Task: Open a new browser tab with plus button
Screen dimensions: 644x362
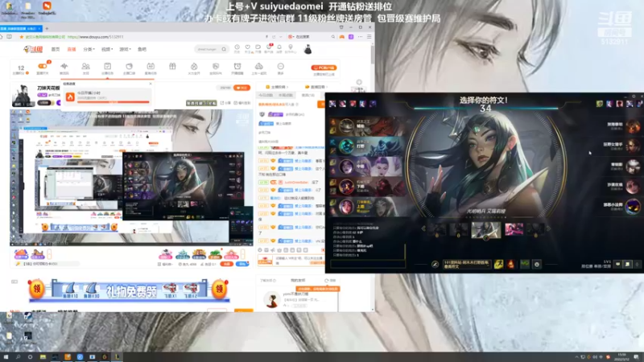Action: tap(47, 28)
